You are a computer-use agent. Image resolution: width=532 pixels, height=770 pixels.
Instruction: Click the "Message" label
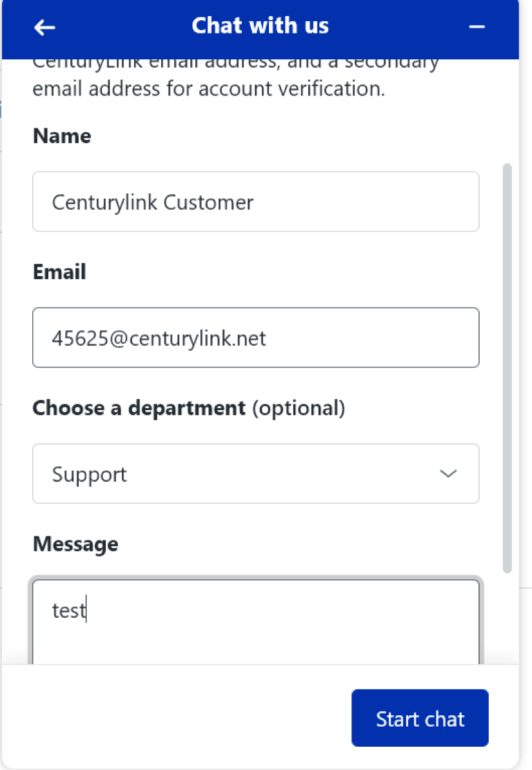point(75,544)
